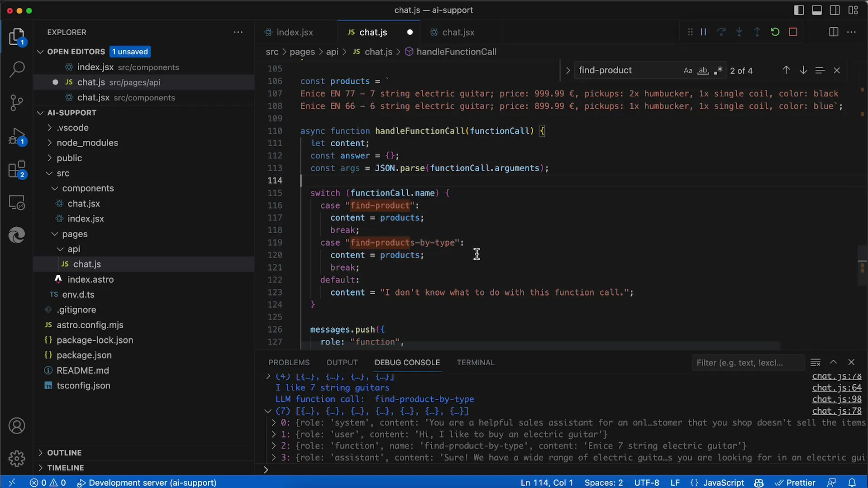Toggle Match Whole Word in find
The image size is (868, 488).
click(x=703, y=71)
